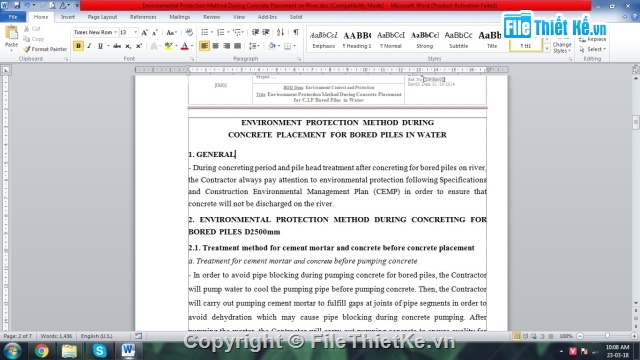Open the File tab

pyautogui.click(x=13, y=17)
